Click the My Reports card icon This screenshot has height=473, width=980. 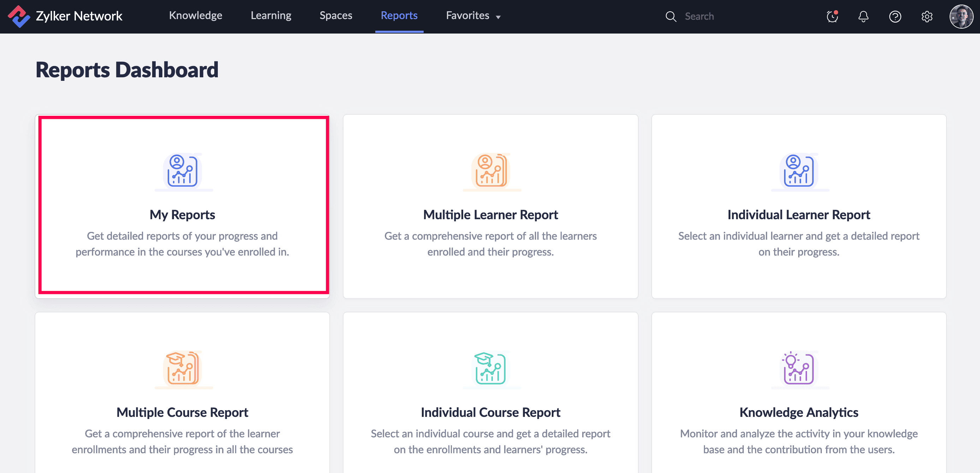[183, 171]
